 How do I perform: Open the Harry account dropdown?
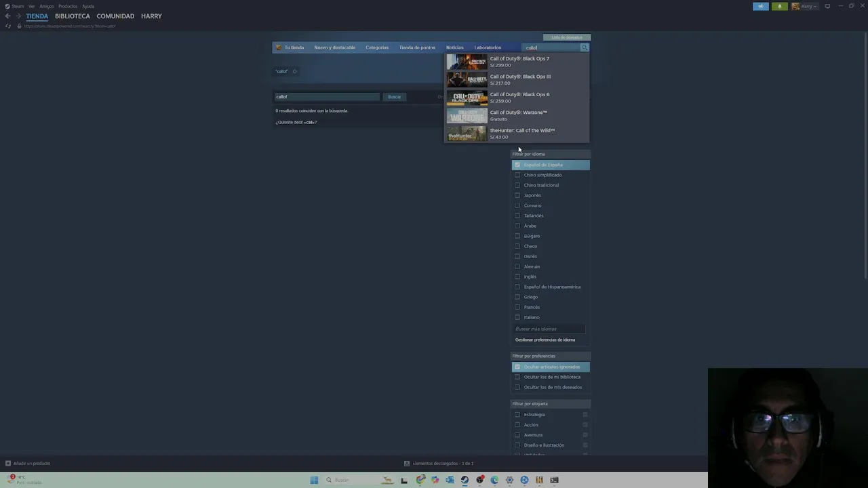point(805,6)
